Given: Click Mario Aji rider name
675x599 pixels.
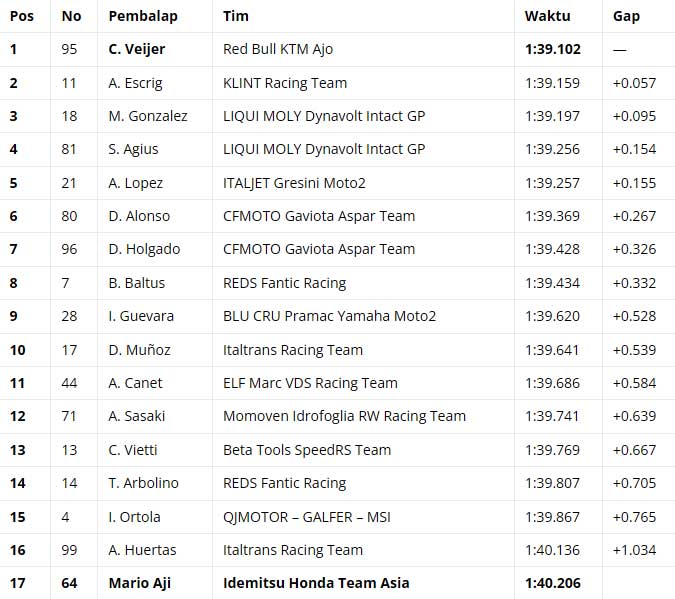Looking at the screenshot, I should click(135, 583).
